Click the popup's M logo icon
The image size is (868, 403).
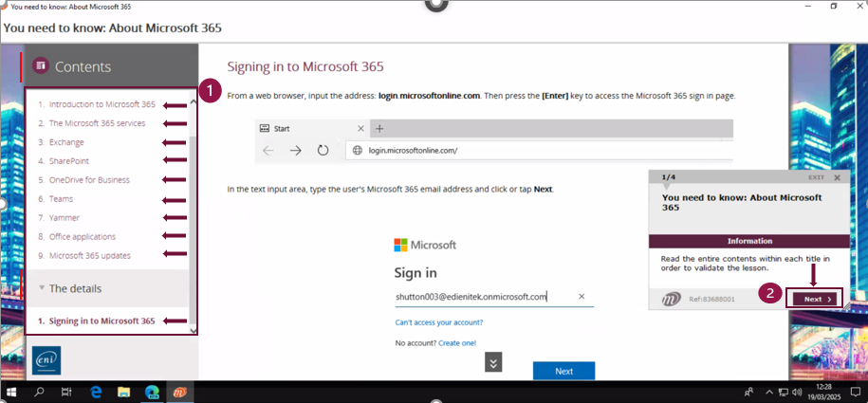click(x=671, y=299)
